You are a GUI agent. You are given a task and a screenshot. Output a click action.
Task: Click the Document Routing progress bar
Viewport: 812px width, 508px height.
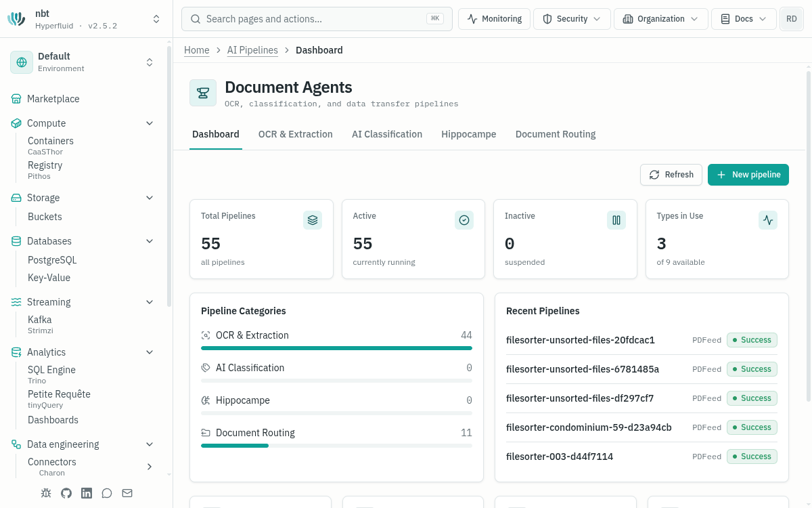pyautogui.click(x=336, y=446)
